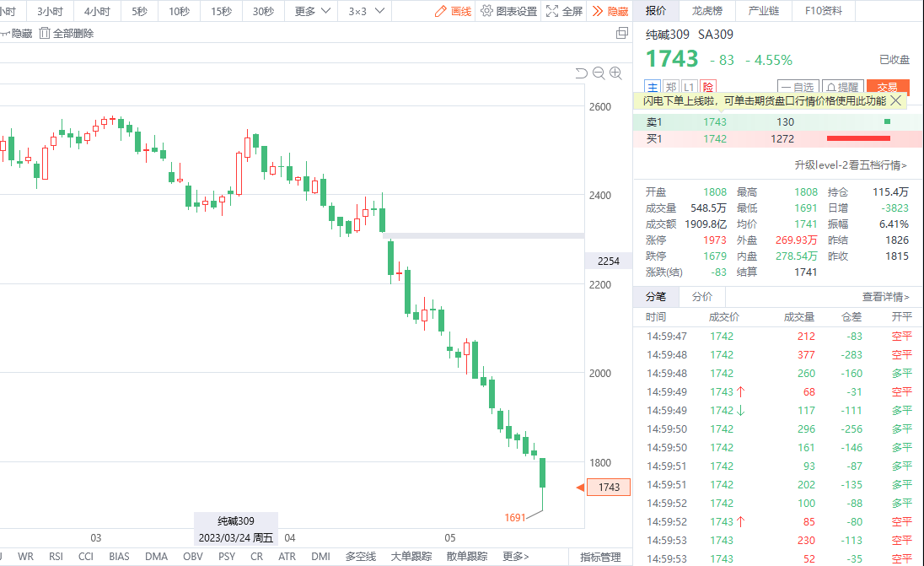Close the yellow 闪电下单 tooltip
Screen dimensions: 924x566
pyautogui.click(x=895, y=100)
